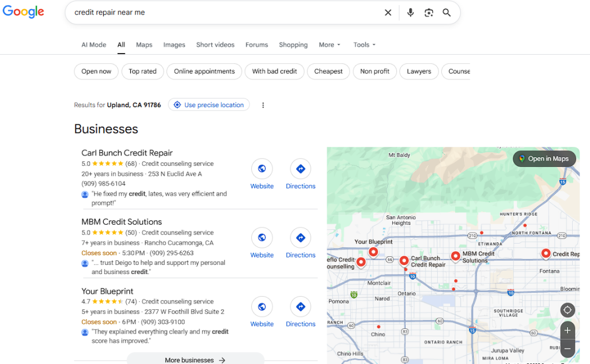Click the 'Closes soon · 5:30 PM' hours text
The width and height of the screenshot is (590, 364).
pos(114,253)
